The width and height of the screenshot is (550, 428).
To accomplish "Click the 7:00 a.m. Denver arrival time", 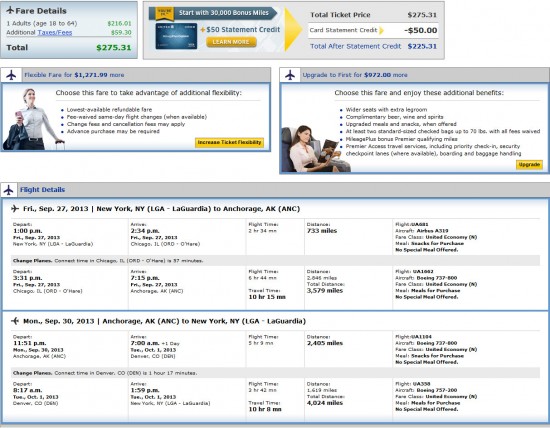I will 145,343.
